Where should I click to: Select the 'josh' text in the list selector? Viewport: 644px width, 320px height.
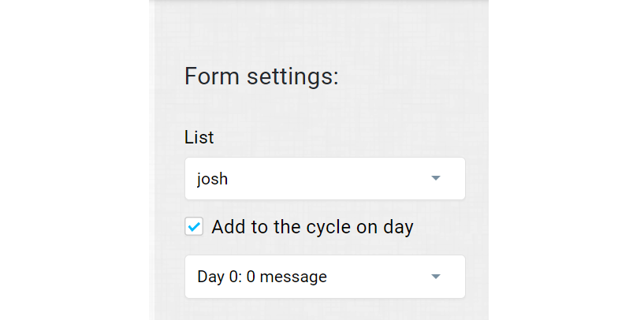(x=212, y=179)
